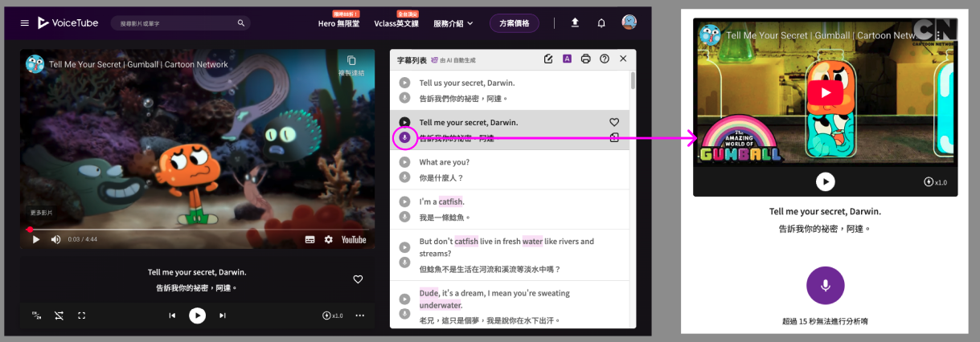Toggle the subtitle language switch icon
Screen dimensions: 980x342
[x=35, y=316]
